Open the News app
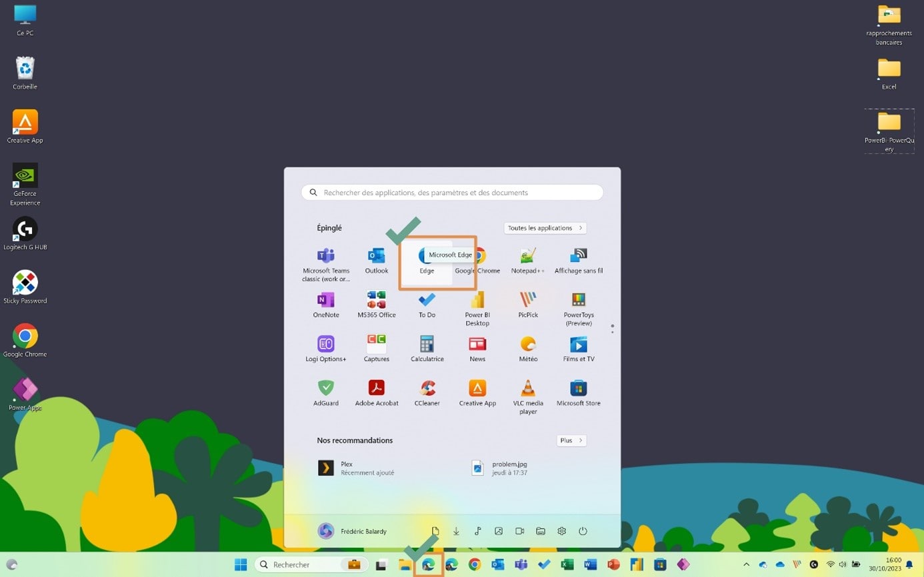Image resolution: width=924 pixels, height=577 pixels. point(477,349)
